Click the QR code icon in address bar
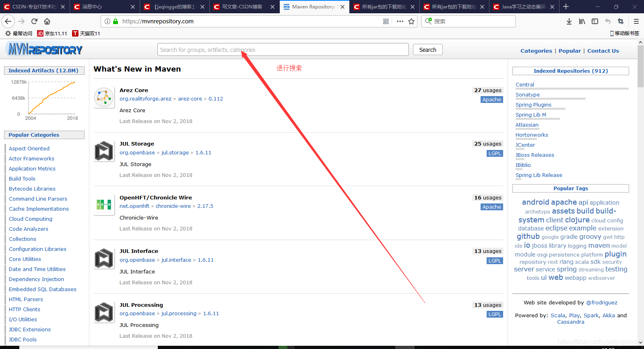644x349 pixels. [386, 21]
